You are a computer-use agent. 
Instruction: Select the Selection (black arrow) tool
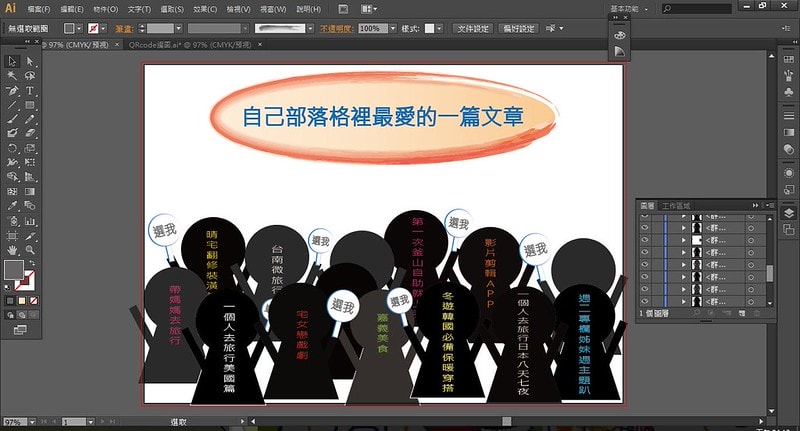pyautogui.click(x=12, y=61)
